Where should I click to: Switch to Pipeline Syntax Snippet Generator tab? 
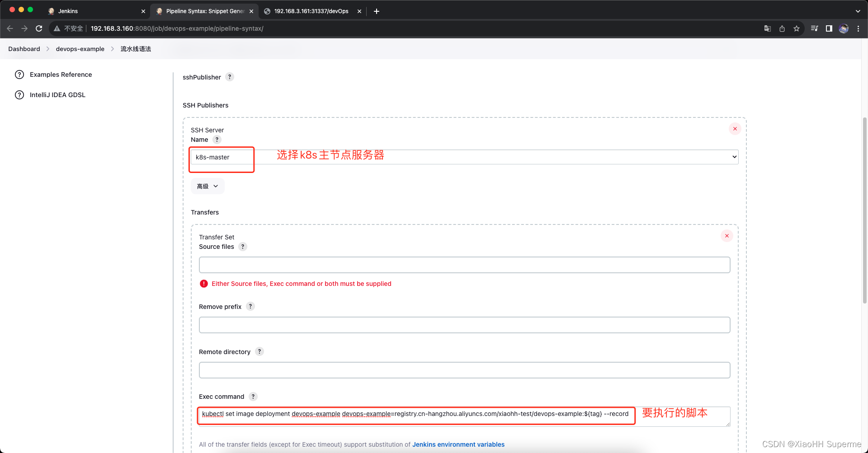tap(204, 11)
